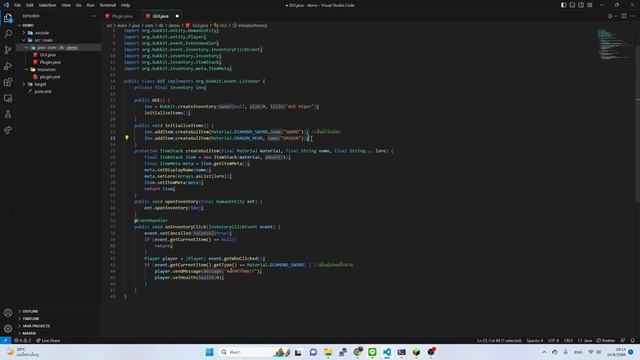The width and height of the screenshot is (640, 360).
Task: Collapse the java/com/dk/demo folder
Action: point(57,47)
